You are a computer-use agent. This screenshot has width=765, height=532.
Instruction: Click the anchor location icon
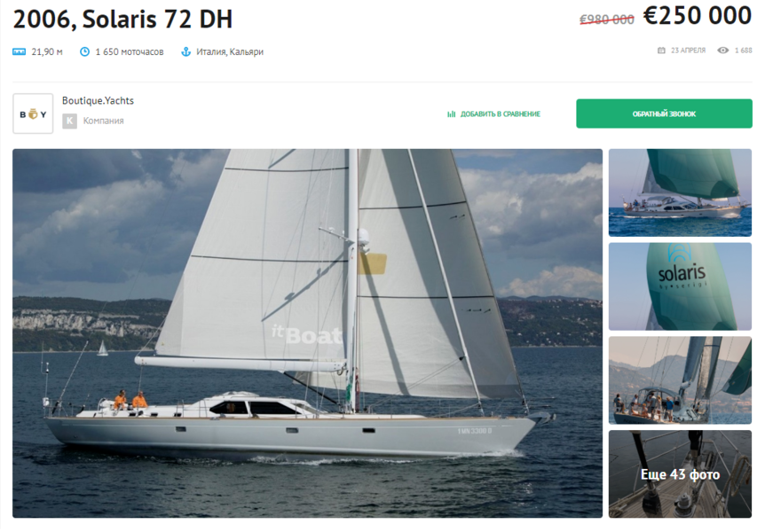(x=185, y=51)
